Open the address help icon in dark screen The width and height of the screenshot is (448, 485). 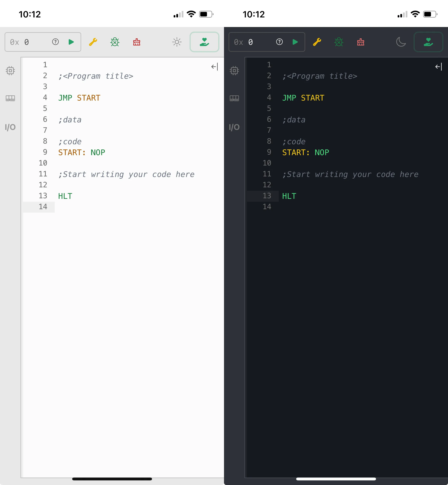click(x=279, y=42)
